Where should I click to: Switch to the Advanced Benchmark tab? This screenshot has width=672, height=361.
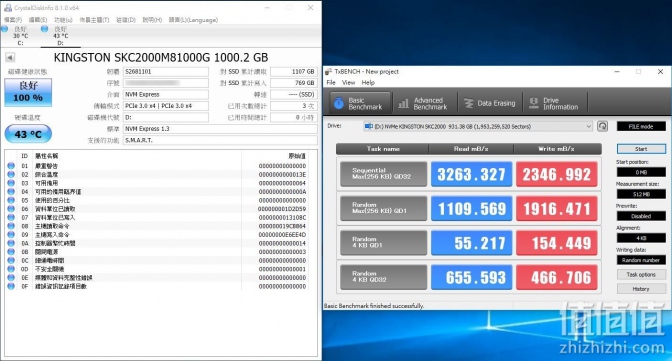[423, 103]
